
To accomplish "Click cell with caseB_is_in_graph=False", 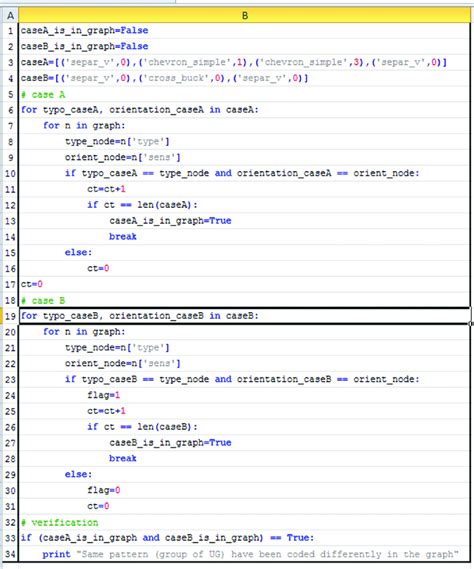I will [245, 46].
